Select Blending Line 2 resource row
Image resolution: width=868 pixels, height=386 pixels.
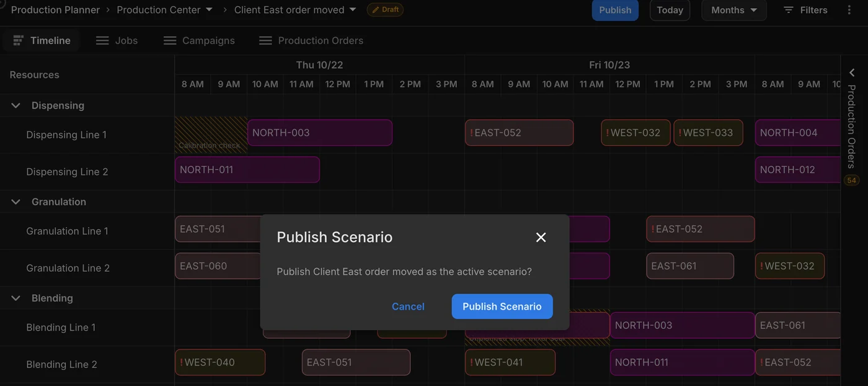[x=87, y=364]
